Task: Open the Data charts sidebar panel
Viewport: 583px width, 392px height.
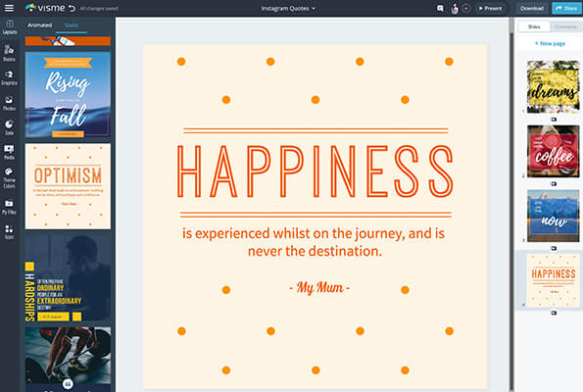Action: (9, 127)
